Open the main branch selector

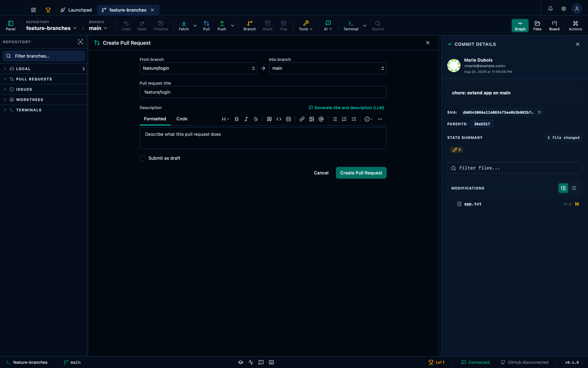(98, 28)
